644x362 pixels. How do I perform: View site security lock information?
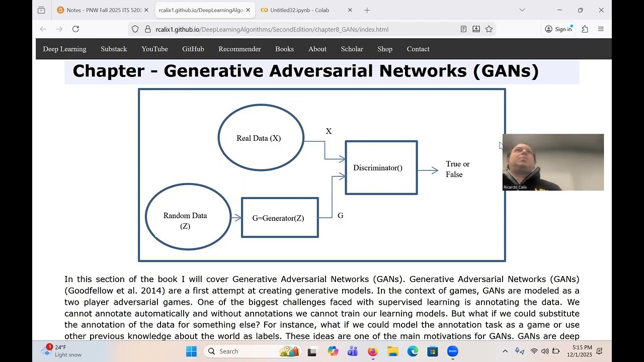[x=147, y=29]
